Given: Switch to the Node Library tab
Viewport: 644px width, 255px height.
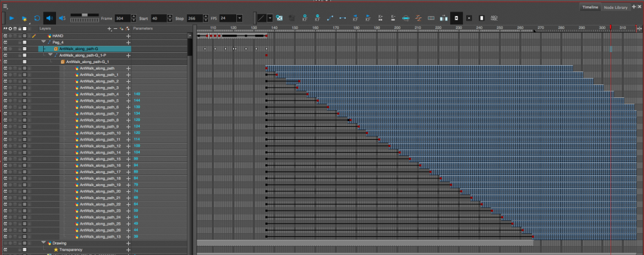Looking at the screenshot, I should click(x=615, y=7).
